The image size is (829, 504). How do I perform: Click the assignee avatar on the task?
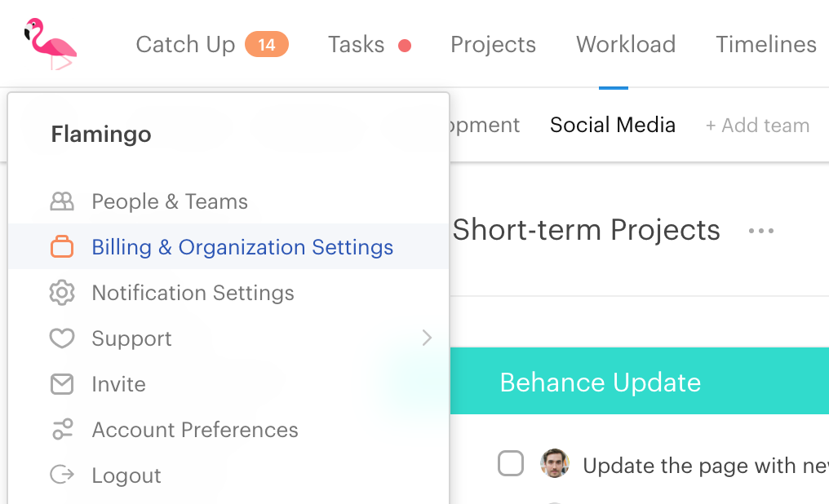coord(555,463)
